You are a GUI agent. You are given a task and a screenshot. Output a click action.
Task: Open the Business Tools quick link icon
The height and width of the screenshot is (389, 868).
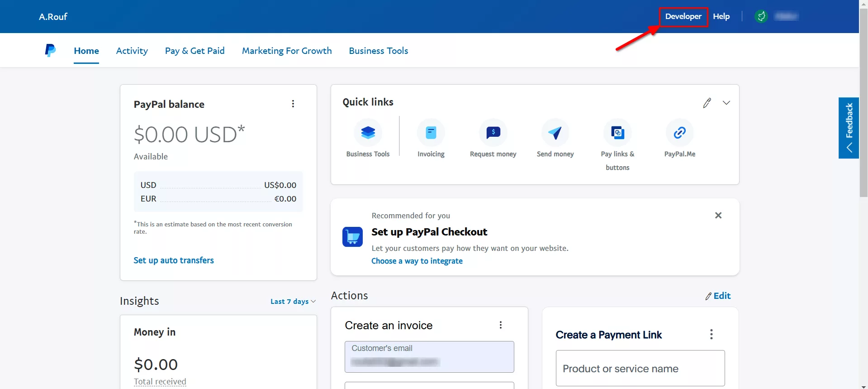(x=368, y=133)
